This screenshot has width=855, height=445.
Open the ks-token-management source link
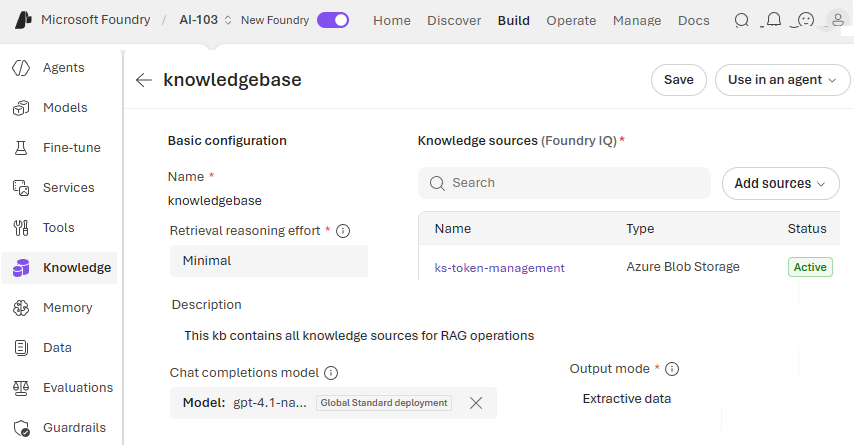499,268
